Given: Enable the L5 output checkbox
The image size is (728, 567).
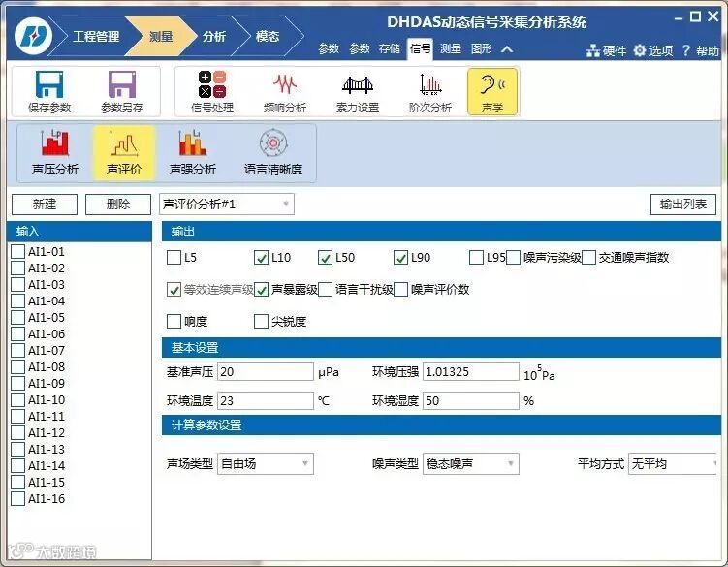Looking at the screenshot, I should tap(174, 257).
